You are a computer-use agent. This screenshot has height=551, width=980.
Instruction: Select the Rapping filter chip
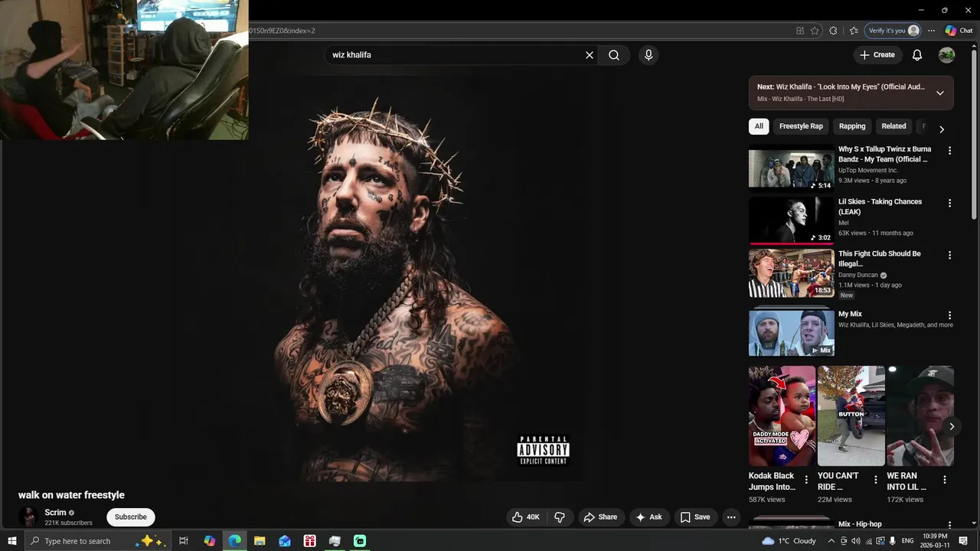852,126
